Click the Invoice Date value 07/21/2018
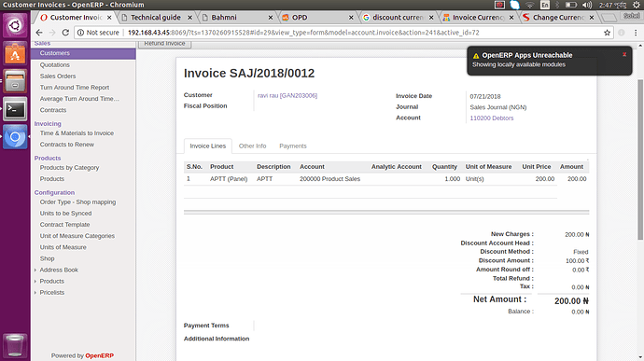 click(485, 96)
